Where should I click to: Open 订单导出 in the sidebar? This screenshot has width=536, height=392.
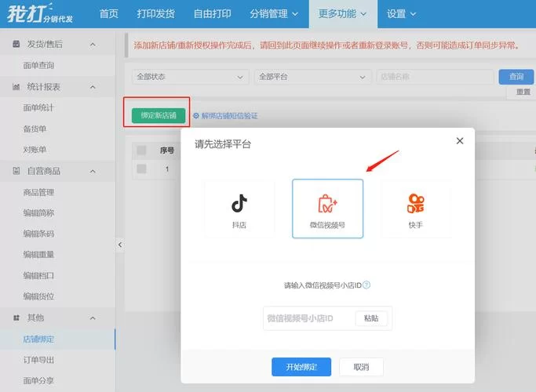38,360
